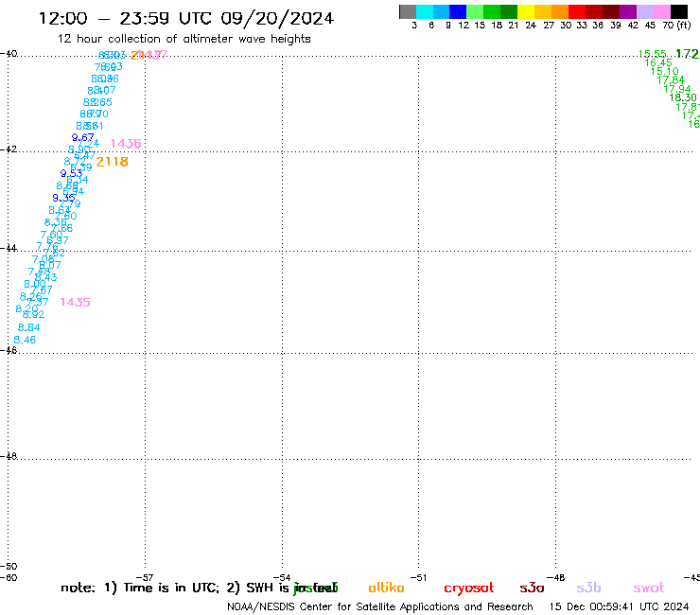Click the '12 hour collection of altimeter wave heights' subtitle
The image size is (700, 615).
[184, 39]
